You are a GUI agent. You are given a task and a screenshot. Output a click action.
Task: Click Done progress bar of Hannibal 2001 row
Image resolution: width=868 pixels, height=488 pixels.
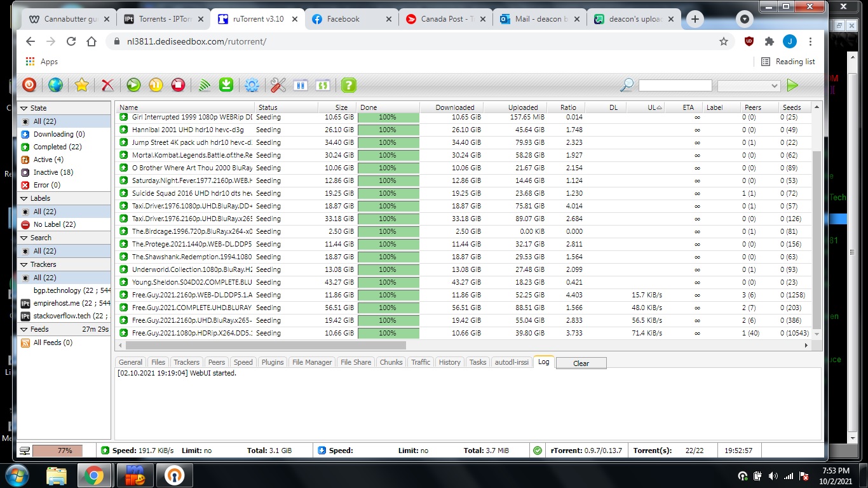388,130
